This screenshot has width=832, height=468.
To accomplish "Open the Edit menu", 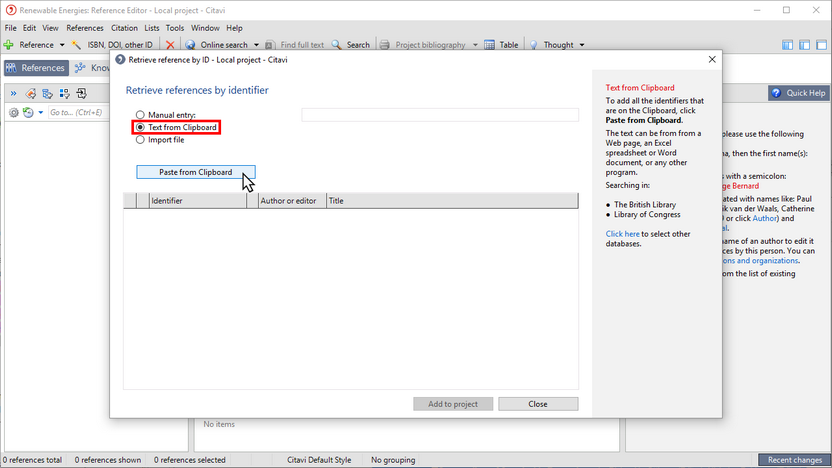I will click(x=29, y=28).
